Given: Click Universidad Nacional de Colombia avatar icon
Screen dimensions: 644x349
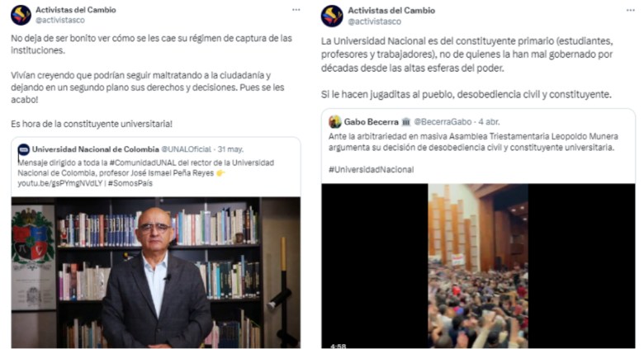Looking at the screenshot, I should click(24, 149).
